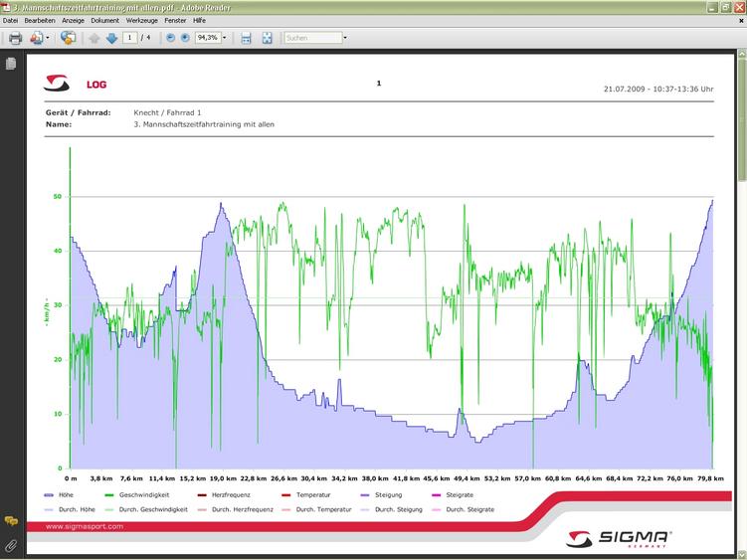The image size is (747, 560).
Task: Click the collaborate globe icon
Action: [x=68, y=38]
